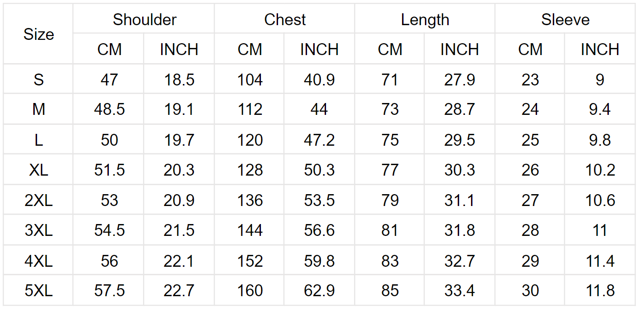Click the 2XL size row label
The width and height of the screenshot is (644, 309).
click(38, 200)
